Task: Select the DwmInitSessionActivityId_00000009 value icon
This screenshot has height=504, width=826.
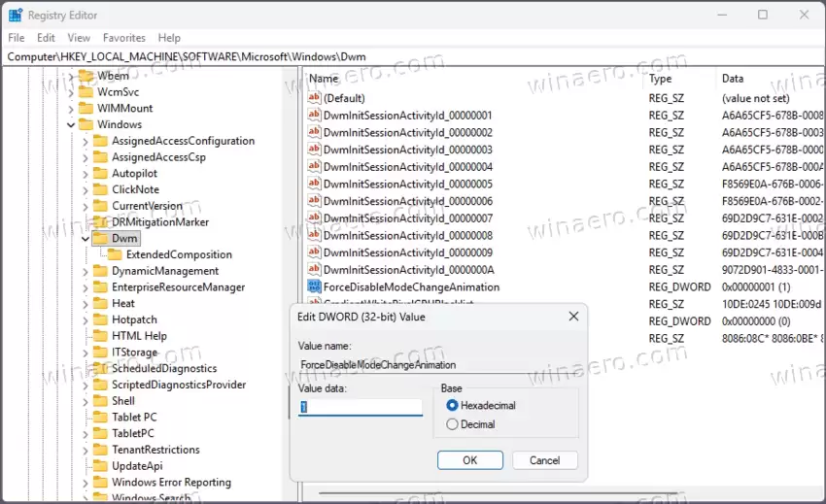Action: click(x=314, y=252)
